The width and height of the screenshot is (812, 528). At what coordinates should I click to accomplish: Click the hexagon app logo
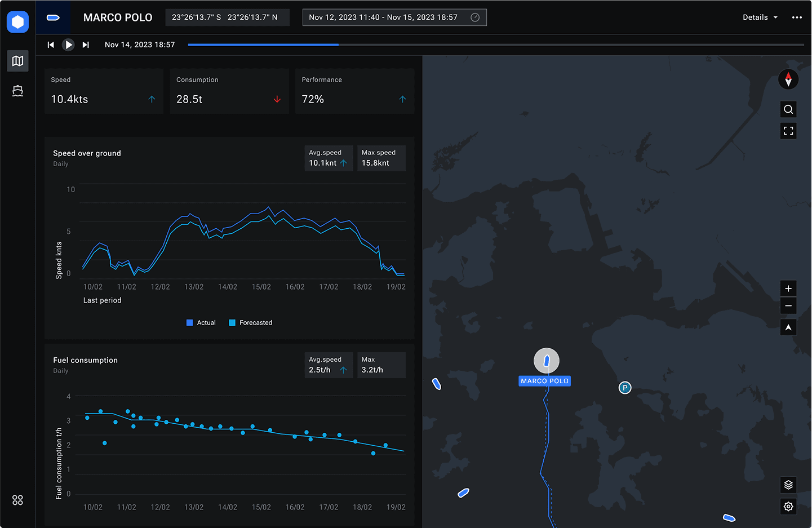[17, 22]
